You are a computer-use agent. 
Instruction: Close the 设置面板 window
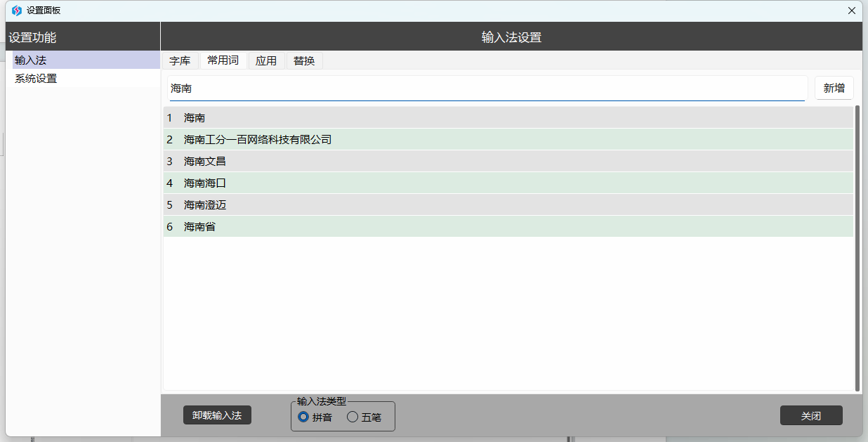coord(851,11)
